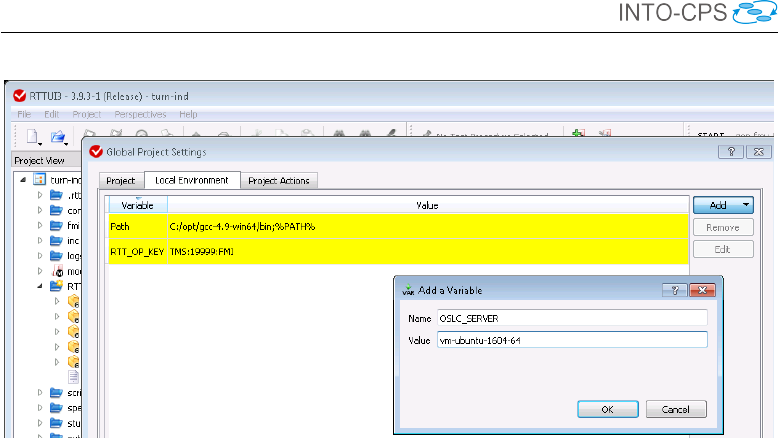Screen dimensions: 778x438
Task: Select the 'con' folder icon in tree
Action: (57, 210)
